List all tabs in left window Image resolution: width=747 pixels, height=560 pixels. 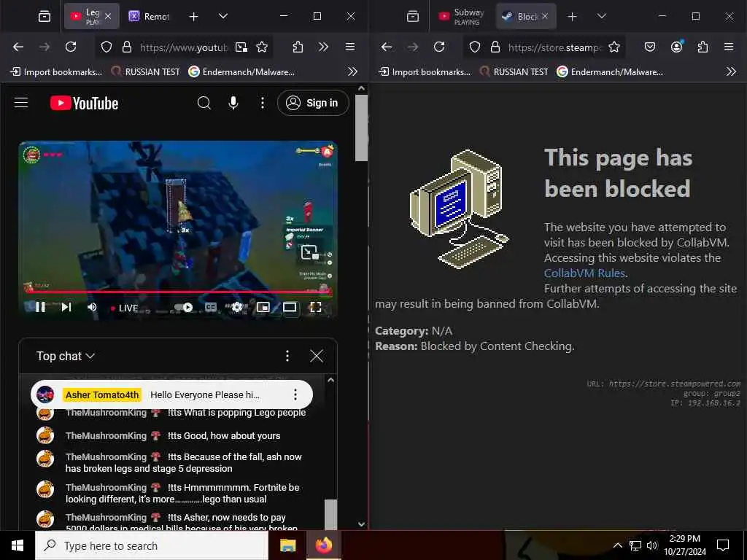pos(222,16)
